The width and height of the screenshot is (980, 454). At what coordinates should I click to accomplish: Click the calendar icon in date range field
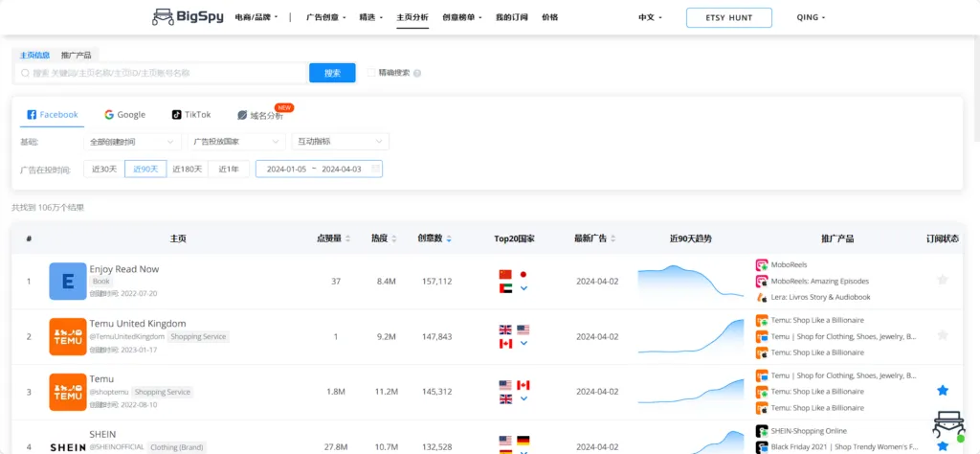point(375,170)
